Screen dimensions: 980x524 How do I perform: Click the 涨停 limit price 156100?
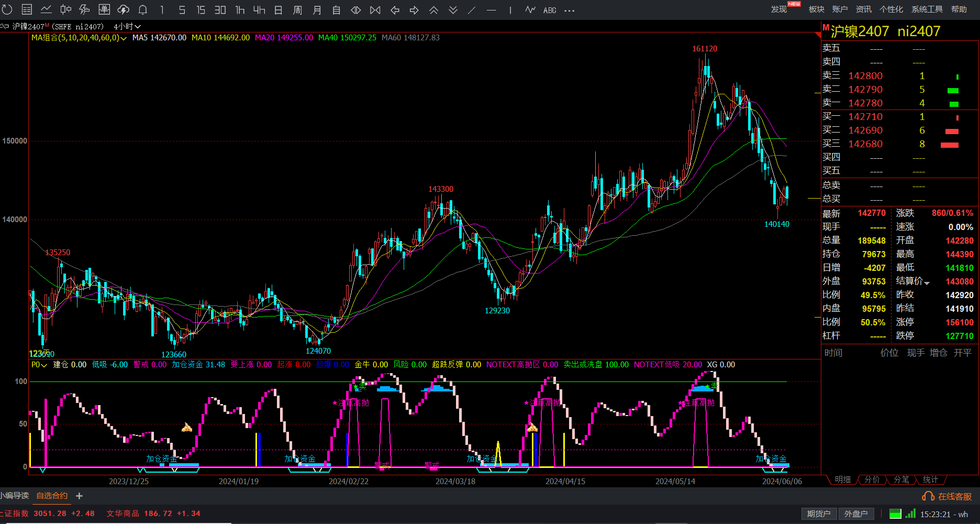960,322
